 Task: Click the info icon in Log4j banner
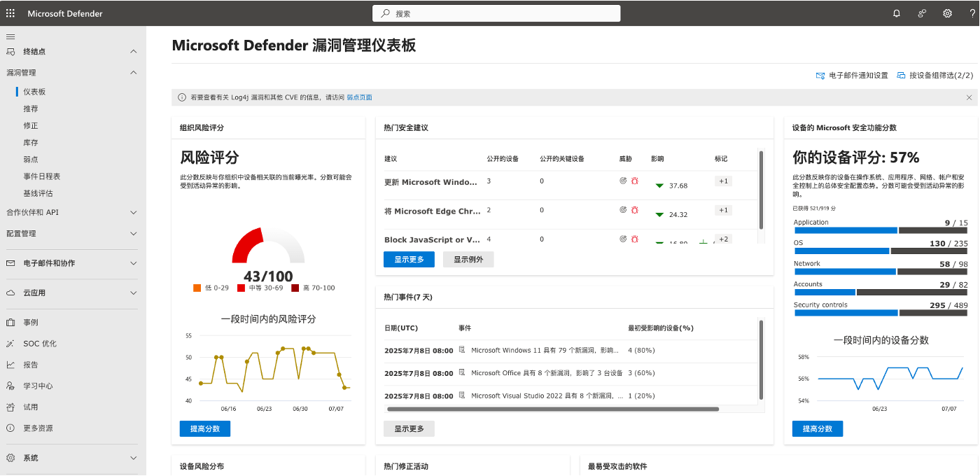point(182,97)
